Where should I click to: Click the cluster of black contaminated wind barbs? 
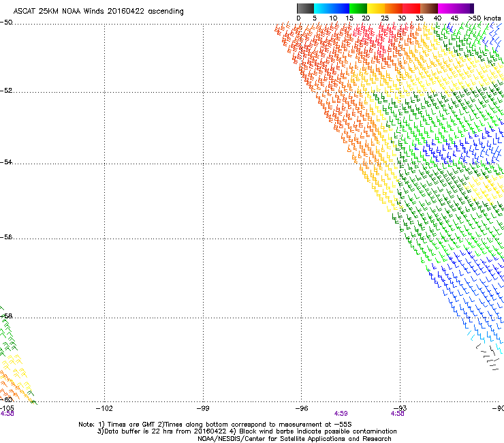[488, 357]
